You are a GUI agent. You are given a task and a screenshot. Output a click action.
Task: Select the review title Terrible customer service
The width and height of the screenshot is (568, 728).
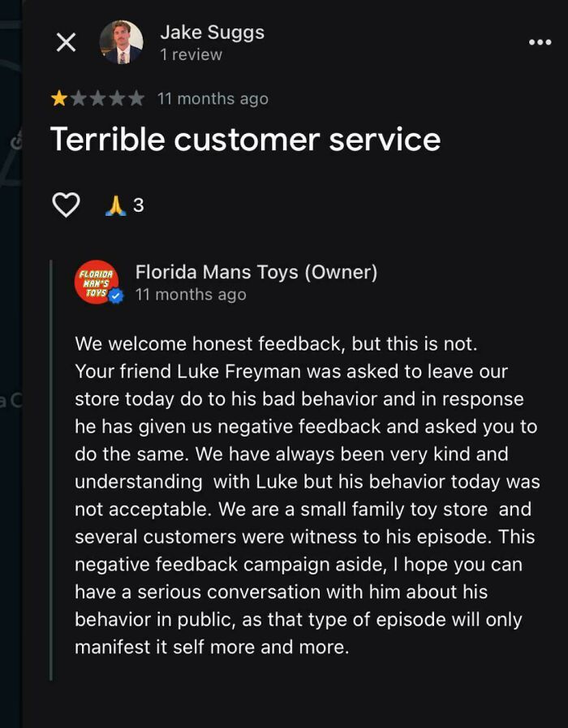point(245,139)
